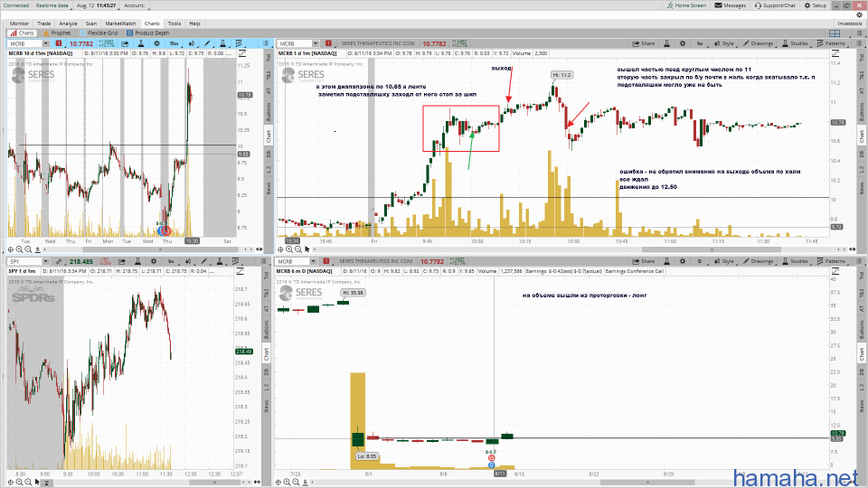Open the Patterns dropdown in the MCRB daily chart

click(x=831, y=261)
